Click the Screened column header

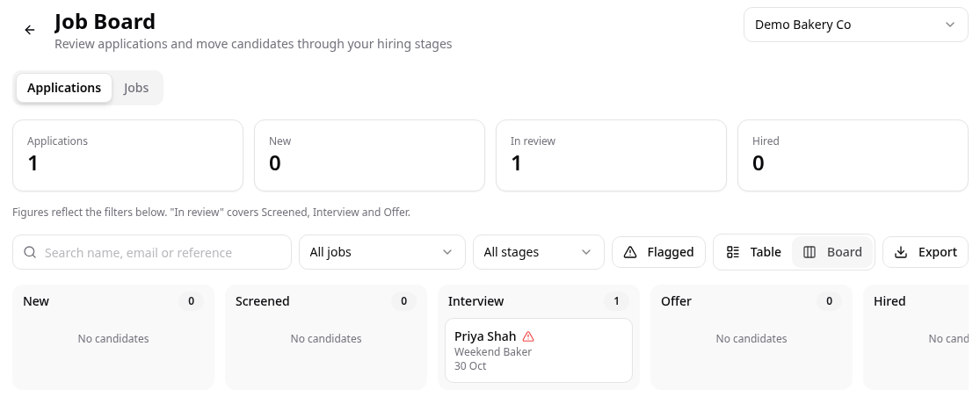click(x=262, y=301)
